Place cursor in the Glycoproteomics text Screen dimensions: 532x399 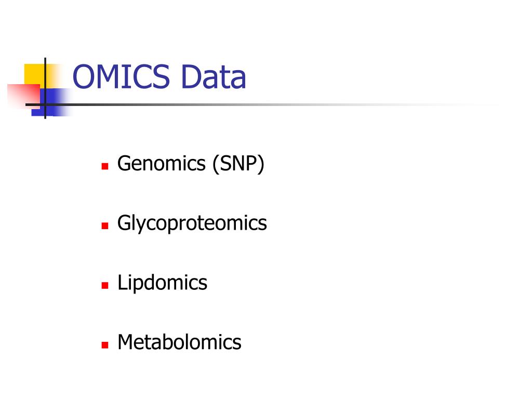(x=192, y=224)
